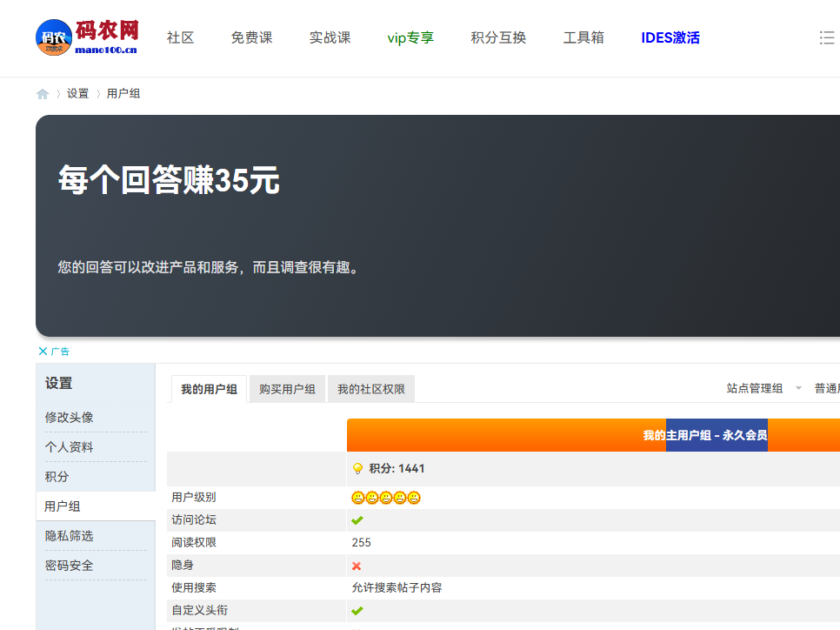The height and width of the screenshot is (630, 840).
Task: Click the 每个回答赚35元 ad banner
Action: pos(437,225)
